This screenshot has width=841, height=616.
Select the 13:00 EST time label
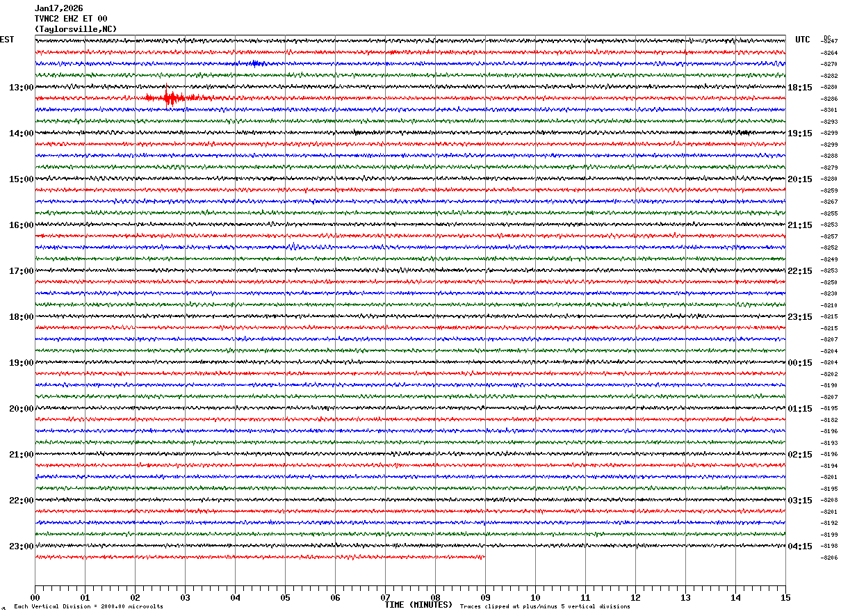tap(21, 88)
